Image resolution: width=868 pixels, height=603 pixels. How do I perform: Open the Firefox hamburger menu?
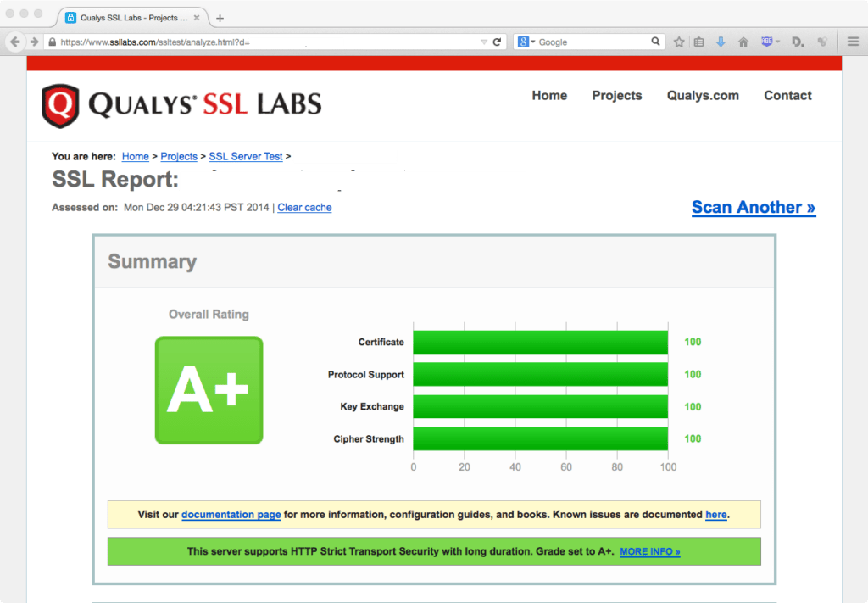[x=852, y=42]
